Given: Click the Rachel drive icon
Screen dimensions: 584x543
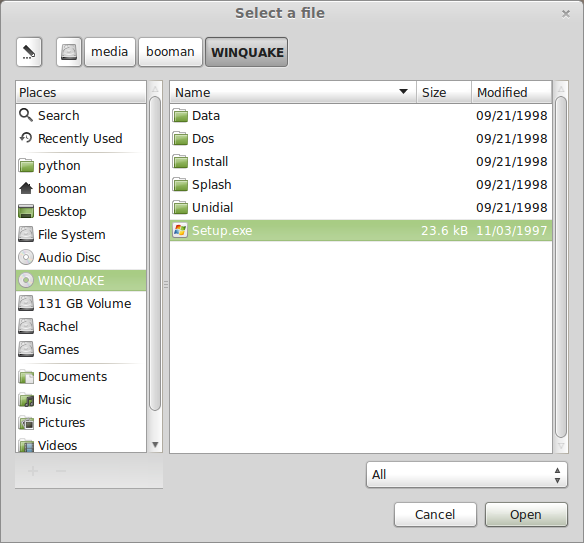Looking at the screenshot, I should [26, 326].
